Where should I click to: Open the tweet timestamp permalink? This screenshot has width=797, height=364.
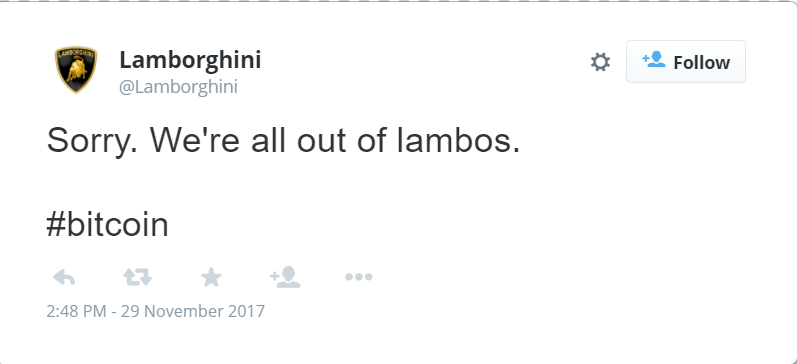tap(156, 311)
